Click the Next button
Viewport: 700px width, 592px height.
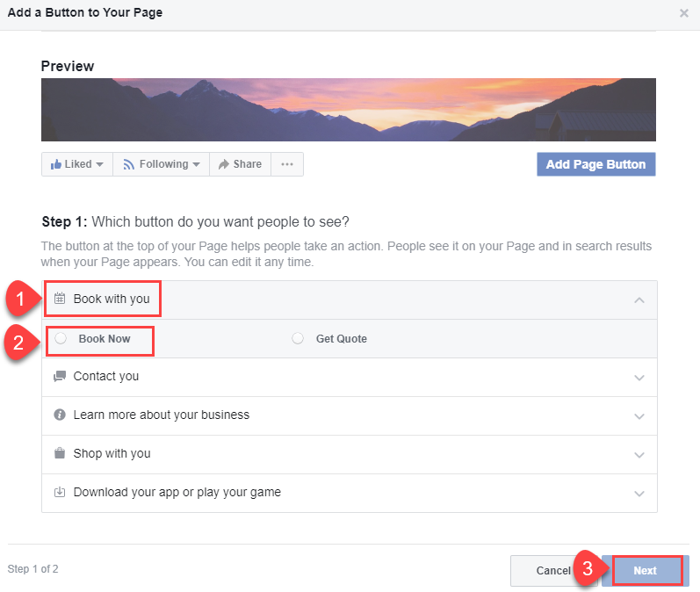coord(645,571)
